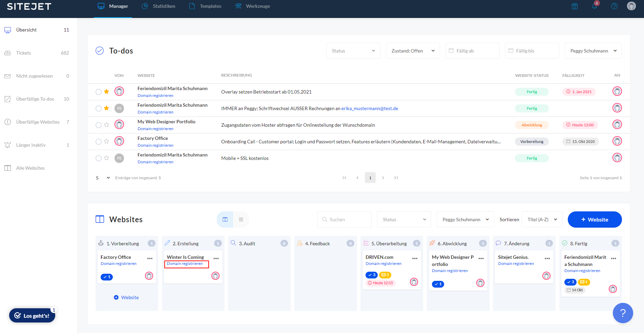
Task: Check off the Factory Office to-do
Action: pos(99,142)
